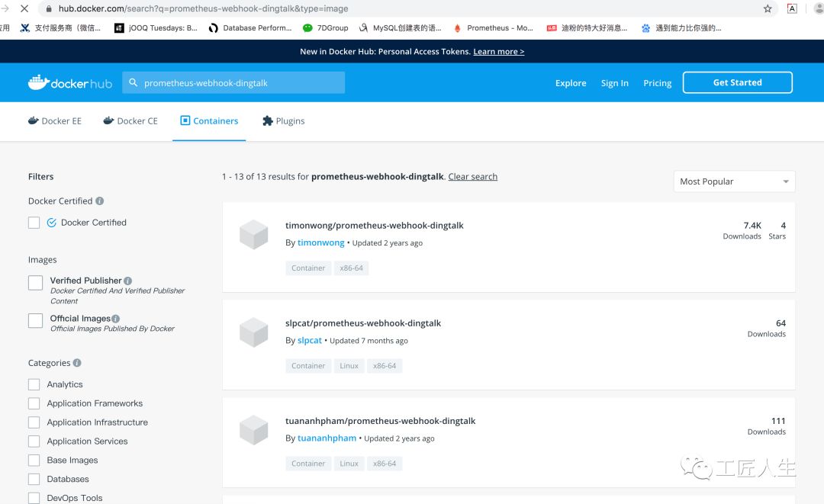Select the Docker CE whale icon
The width and height of the screenshot is (824, 504).
coord(108,120)
